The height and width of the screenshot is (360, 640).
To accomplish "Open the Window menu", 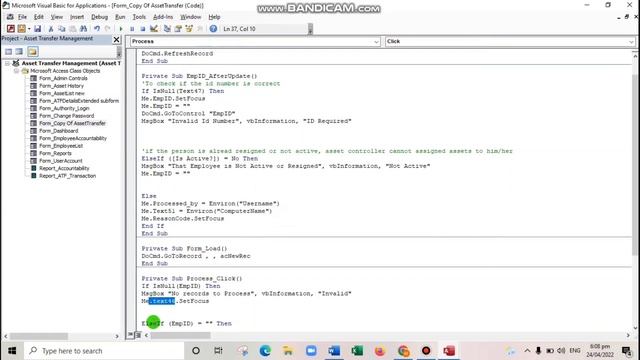I will [x=191, y=17].
